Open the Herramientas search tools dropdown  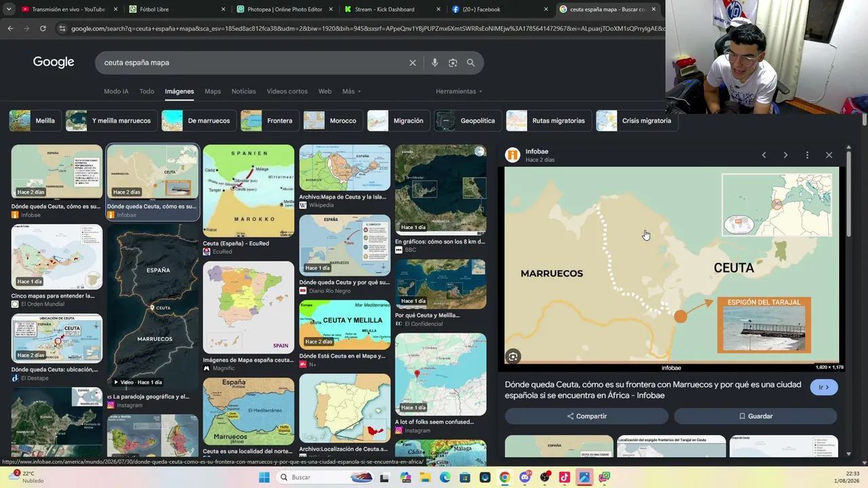click(x=459, y=91)
